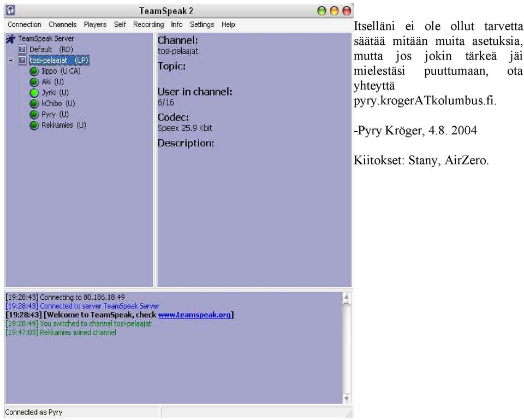Click the 'Rekkamies joined channel' log line
The height and width of the screenshot is (420, 524).
tap(61, 333)
